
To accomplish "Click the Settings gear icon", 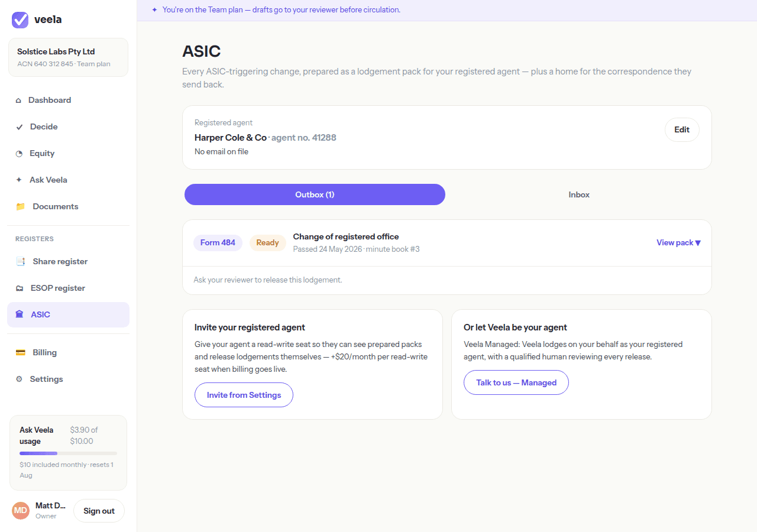I will [x=19, y=379].
